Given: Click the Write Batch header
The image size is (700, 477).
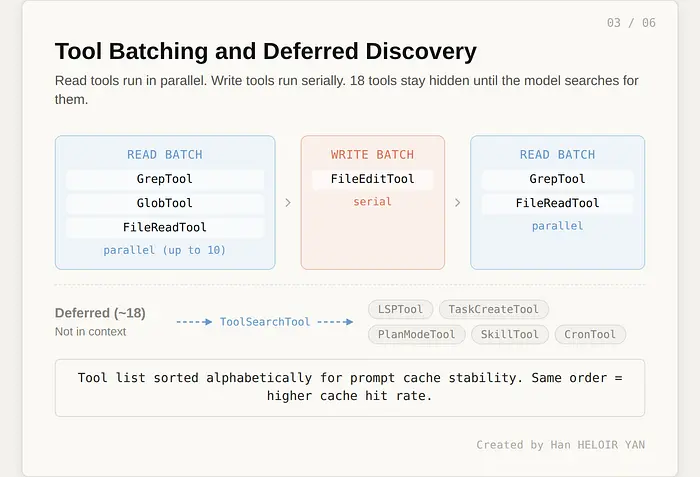Looking at the screenshot, I should [372, 155].
